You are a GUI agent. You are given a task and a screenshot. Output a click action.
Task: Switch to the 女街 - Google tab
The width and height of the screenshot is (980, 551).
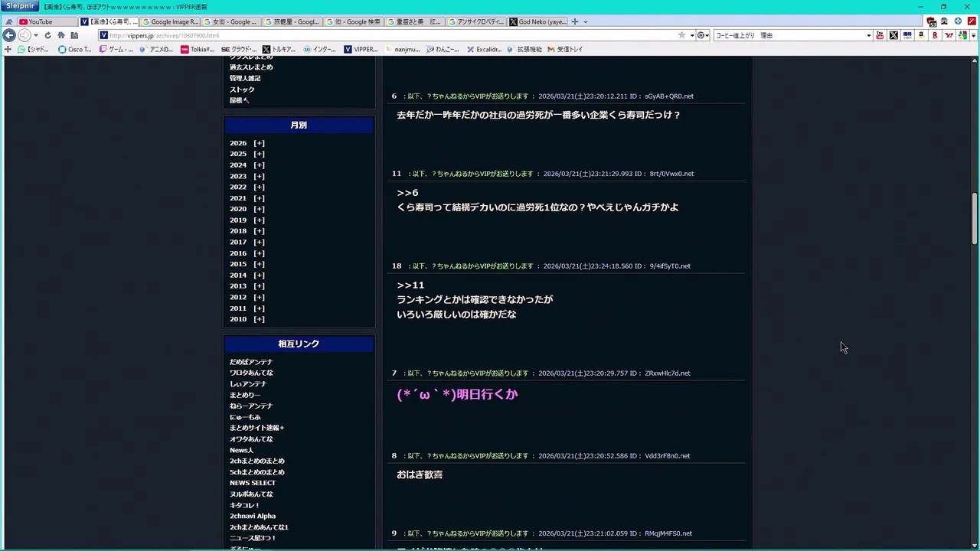[231, 22]
